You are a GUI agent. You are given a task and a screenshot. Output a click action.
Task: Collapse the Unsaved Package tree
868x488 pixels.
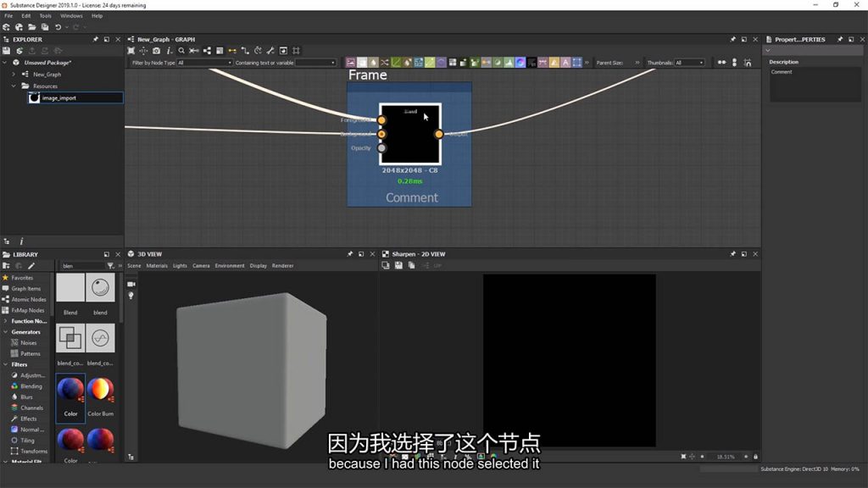coord(5,63)
